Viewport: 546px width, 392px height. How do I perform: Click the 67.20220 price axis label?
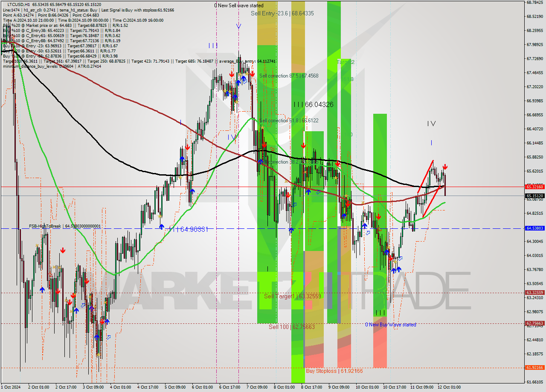(534, 87)
